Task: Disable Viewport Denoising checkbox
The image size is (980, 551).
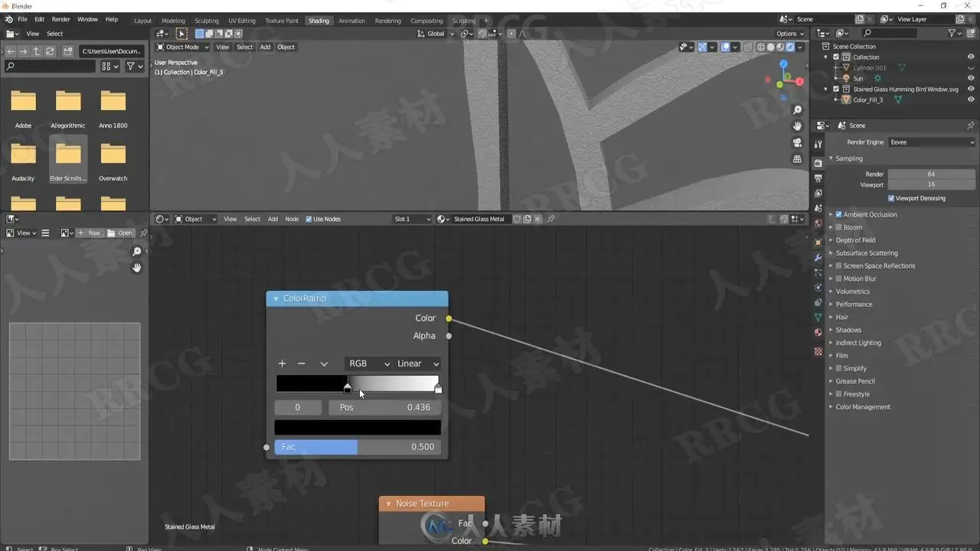Action: [891, 198]
